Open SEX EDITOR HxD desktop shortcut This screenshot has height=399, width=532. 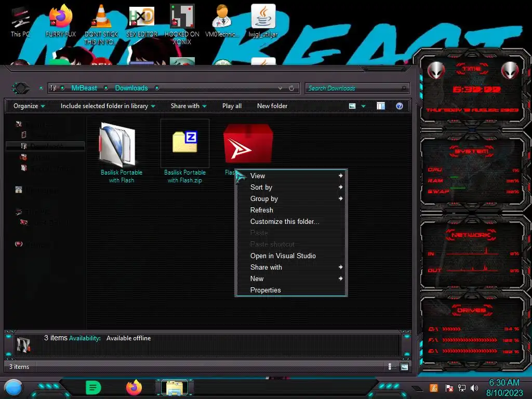tap(141, 21)
